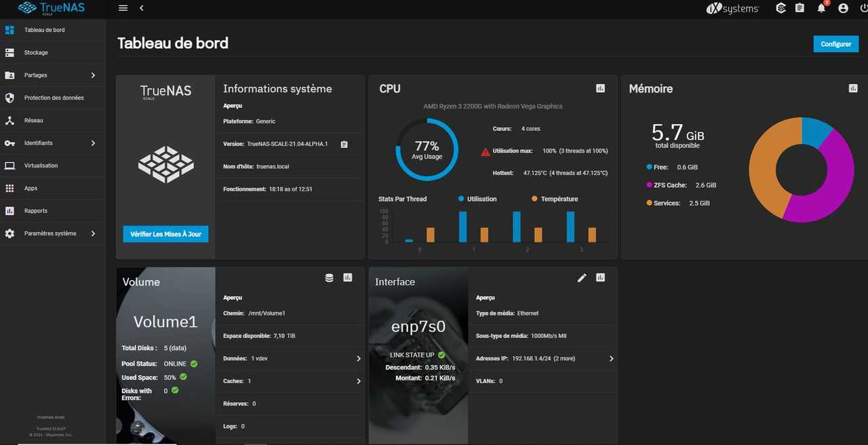Click the Services orange legend dot
Image resolution: width=868 pixels, height=445 pixels.
click(649, 203)
